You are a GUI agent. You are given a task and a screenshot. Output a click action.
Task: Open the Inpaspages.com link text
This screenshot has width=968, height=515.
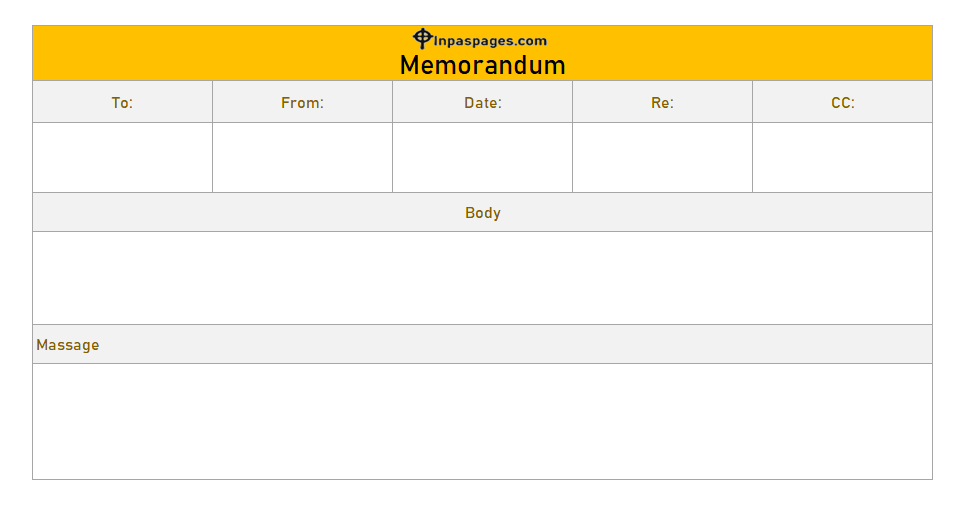490,41
